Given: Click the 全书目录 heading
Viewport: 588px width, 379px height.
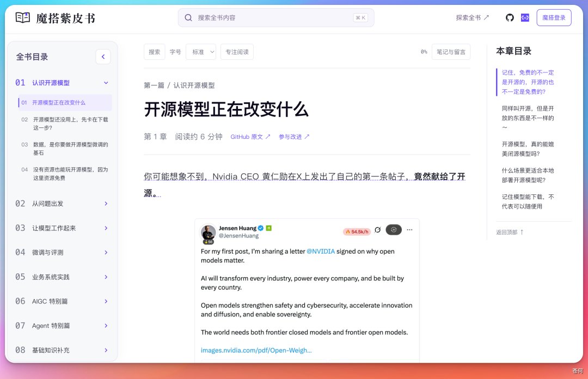Looking at the screenshot, I should click(x=32, y=57).
